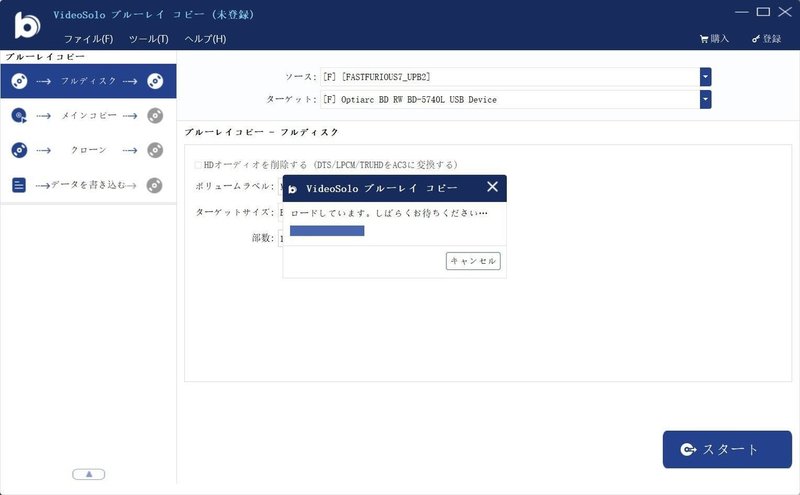
Task: Maximize the VideoSolo window
Action: pos(763,12)
